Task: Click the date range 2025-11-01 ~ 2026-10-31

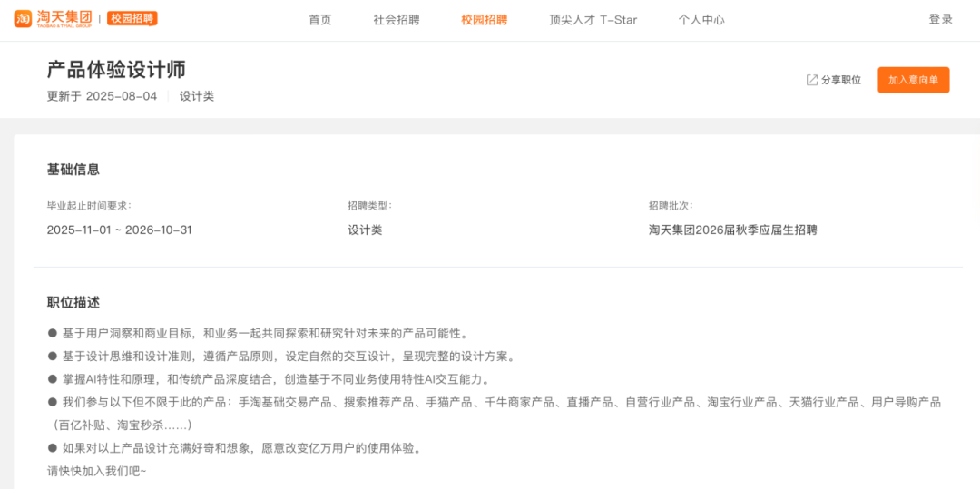Action: [120, 230]
